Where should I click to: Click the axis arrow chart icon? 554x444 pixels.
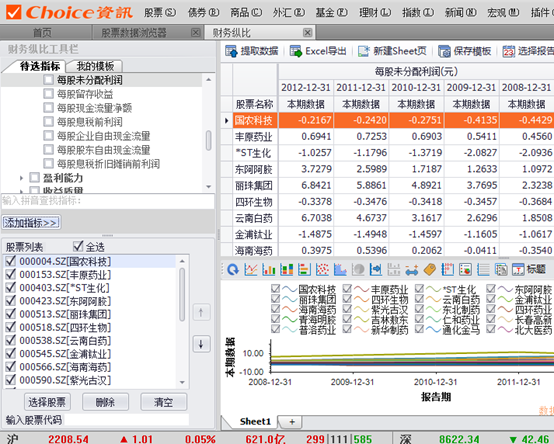[376, 270]
